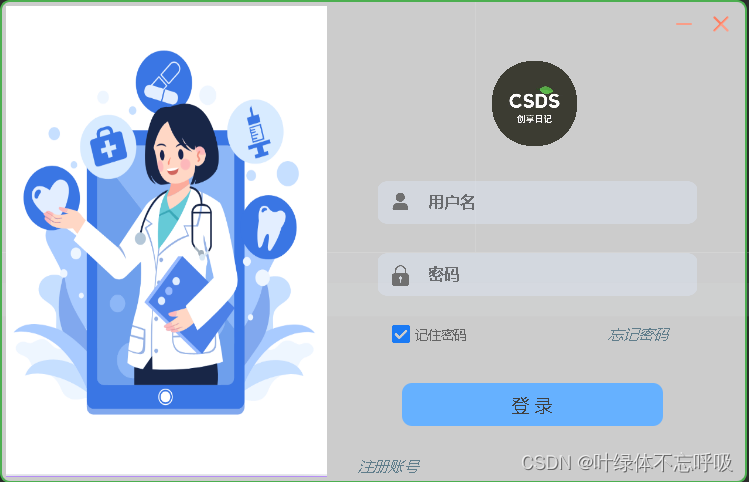The width and height of the screenshot is (749, 482).
Task: Click the CSDS round logo avatar
Action: coord(534,103)
